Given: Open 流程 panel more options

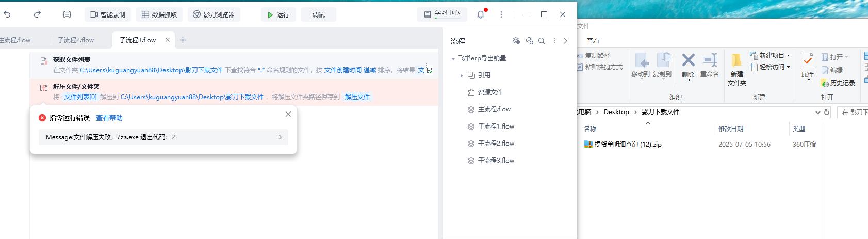Looking at the screenshot, I should coord(554,41).
